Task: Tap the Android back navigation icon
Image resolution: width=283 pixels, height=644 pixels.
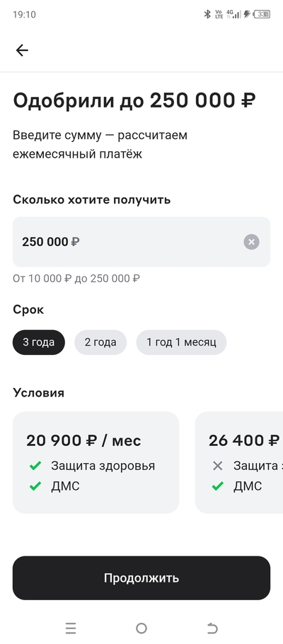Action: [212, 628]
